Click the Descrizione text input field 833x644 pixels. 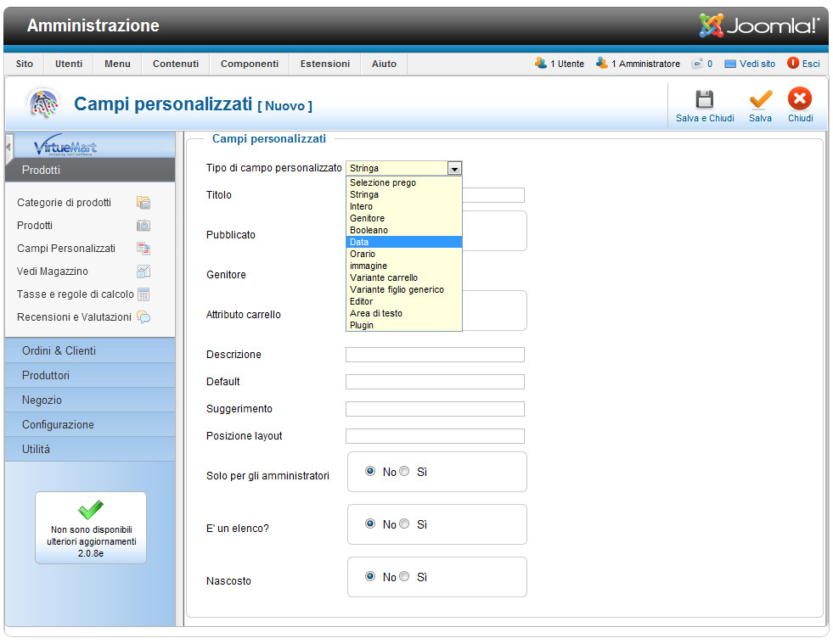pos(435,355)
